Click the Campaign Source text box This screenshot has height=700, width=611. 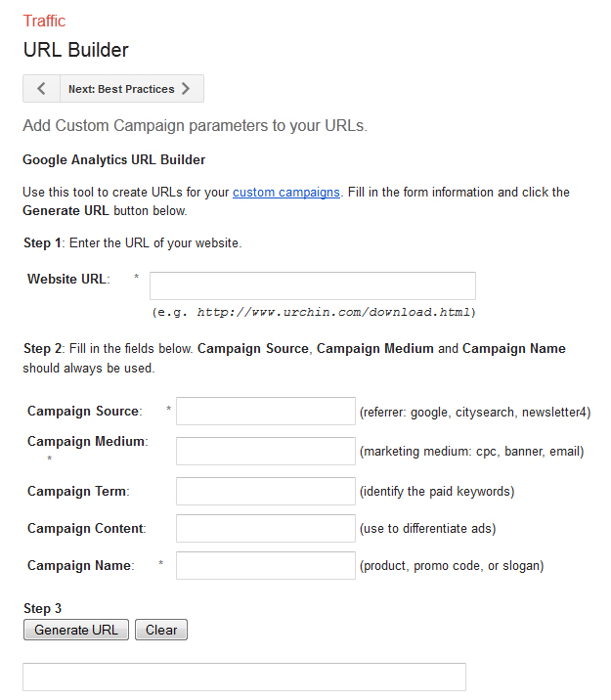pos(266,411)
